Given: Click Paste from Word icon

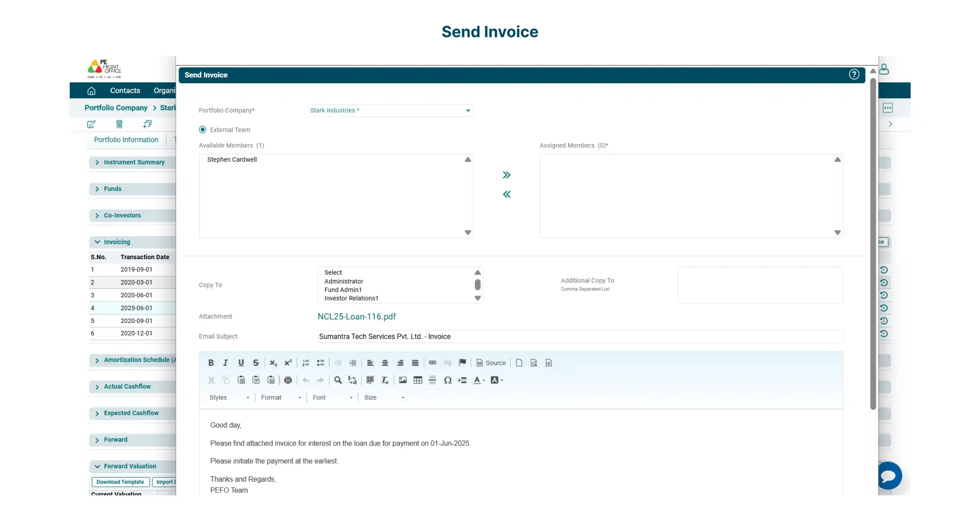Looking at the screenshot, I should tap(271, 380).
